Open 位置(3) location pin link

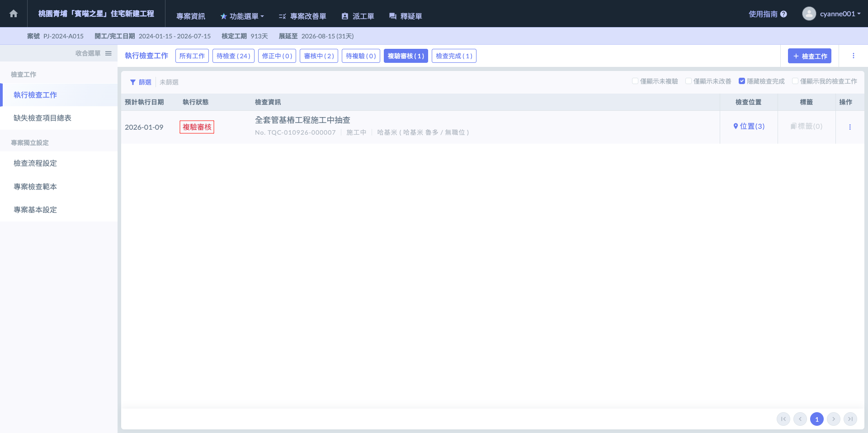(736, 126)
